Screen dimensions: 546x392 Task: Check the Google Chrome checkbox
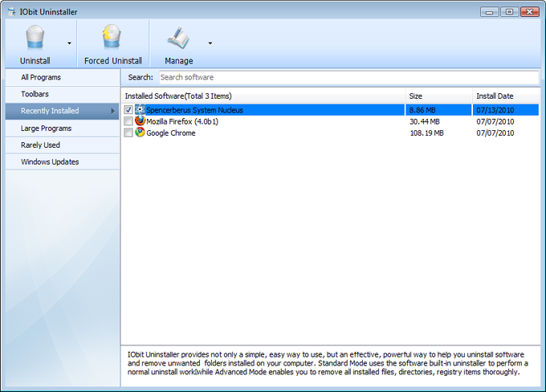(128, 133)
